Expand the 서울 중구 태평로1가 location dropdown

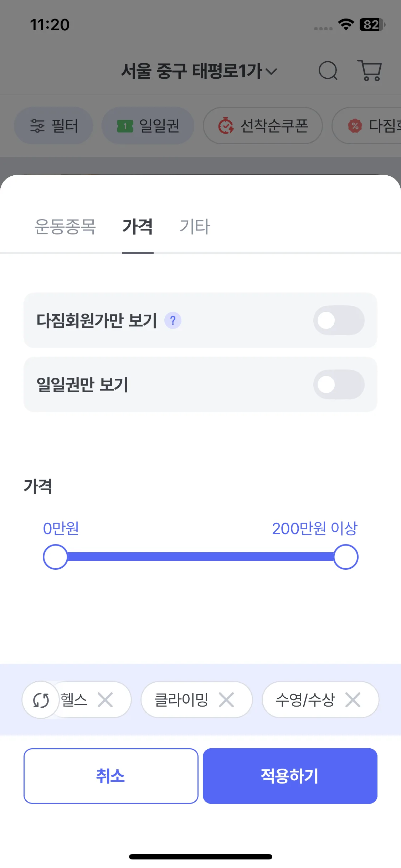tap(199, 71)
